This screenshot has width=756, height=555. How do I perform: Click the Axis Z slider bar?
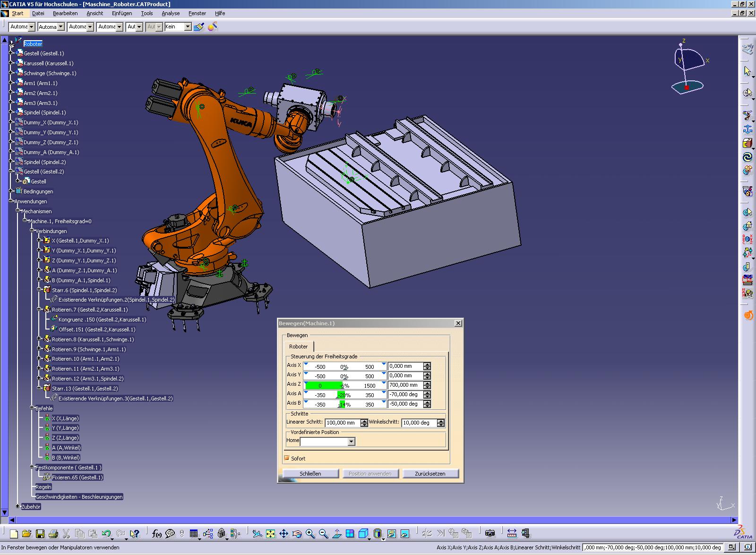(345, 385)
